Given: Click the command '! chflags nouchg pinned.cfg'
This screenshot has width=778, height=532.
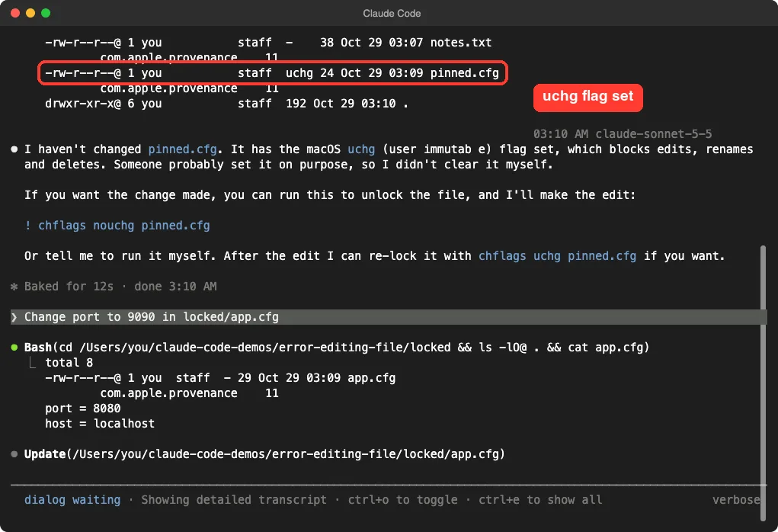Looking at the screenshot, I should [117, 226].
